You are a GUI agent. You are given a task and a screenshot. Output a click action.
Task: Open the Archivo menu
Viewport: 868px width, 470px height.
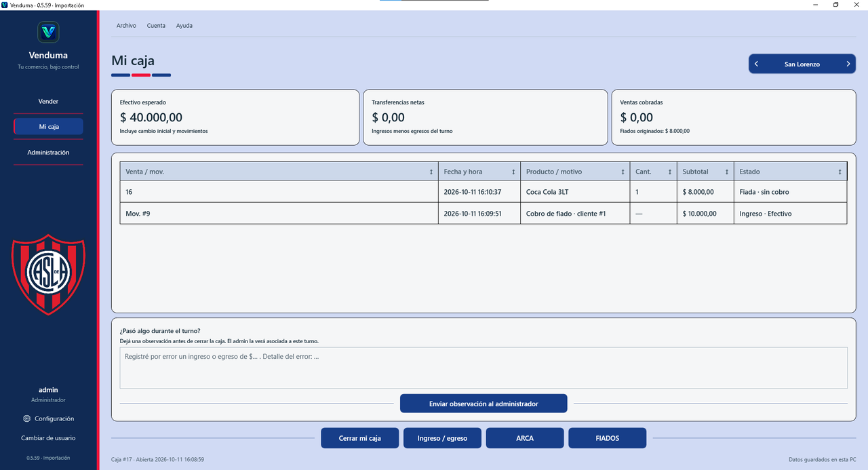[x=126, y=26]
